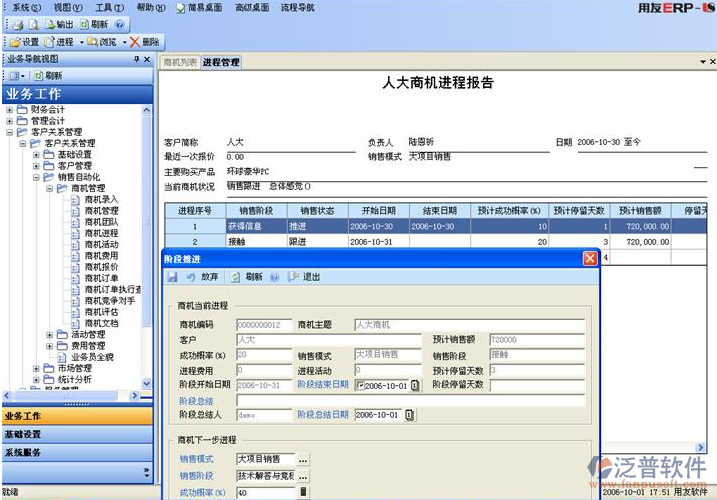Click the red 删除 delete icon
Screen dimensions: 717x500
[x=134, y=42]
